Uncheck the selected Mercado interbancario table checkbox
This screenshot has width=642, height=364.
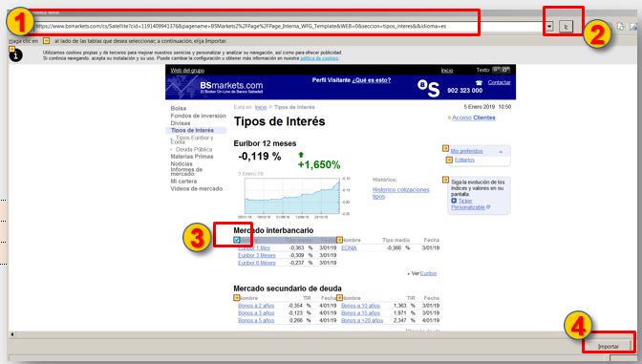click(237, 240)
